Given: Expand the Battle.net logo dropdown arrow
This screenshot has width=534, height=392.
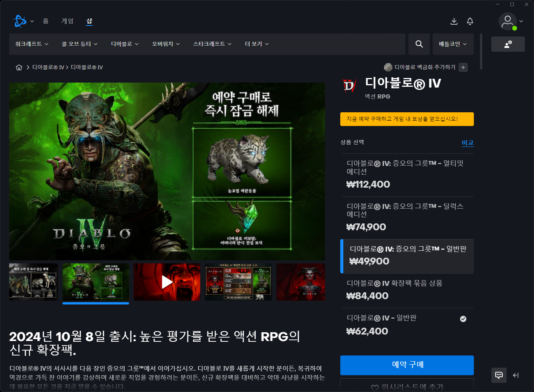Looking at the screenshot, I should 32,21.
